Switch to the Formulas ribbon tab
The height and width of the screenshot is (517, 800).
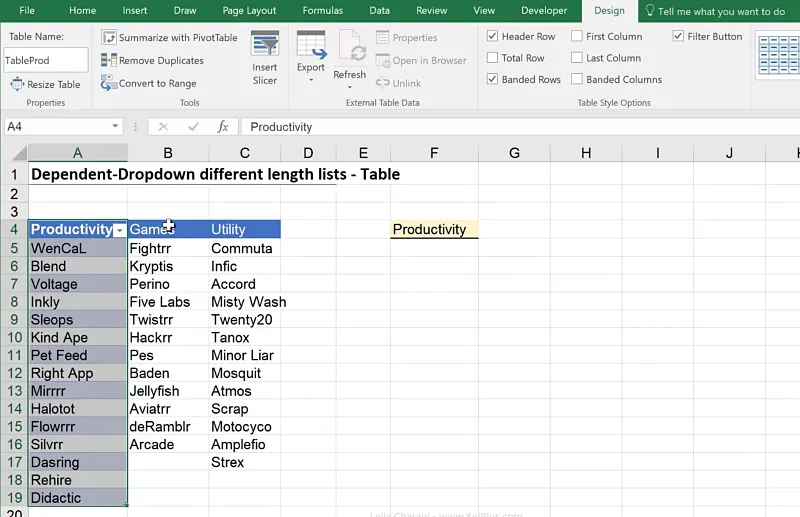pos(322,11)
